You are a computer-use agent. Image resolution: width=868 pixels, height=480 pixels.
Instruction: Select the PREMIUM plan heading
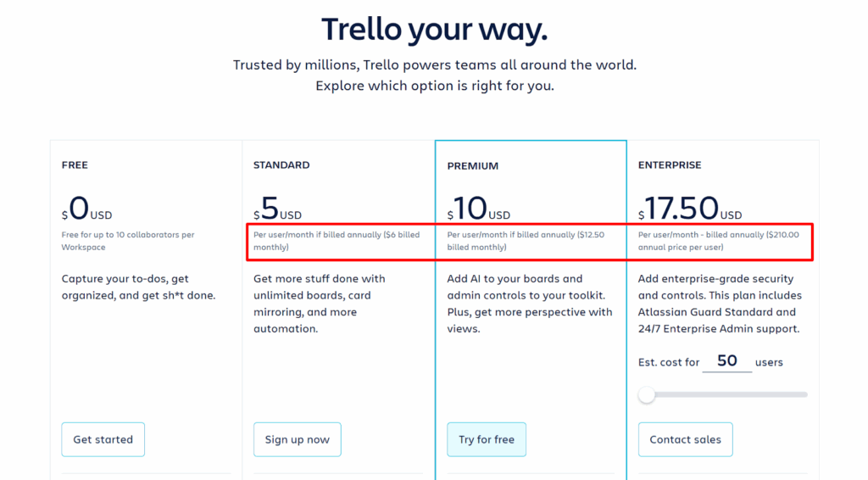[473, 166]
